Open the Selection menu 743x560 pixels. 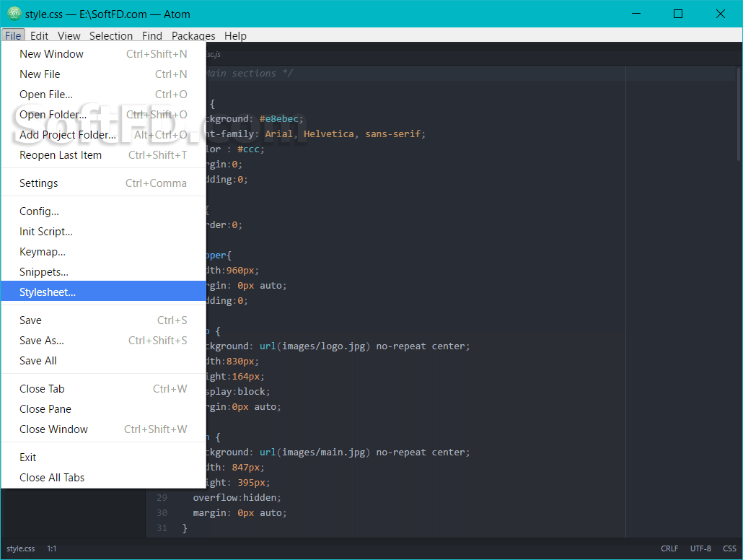[111, 35]
